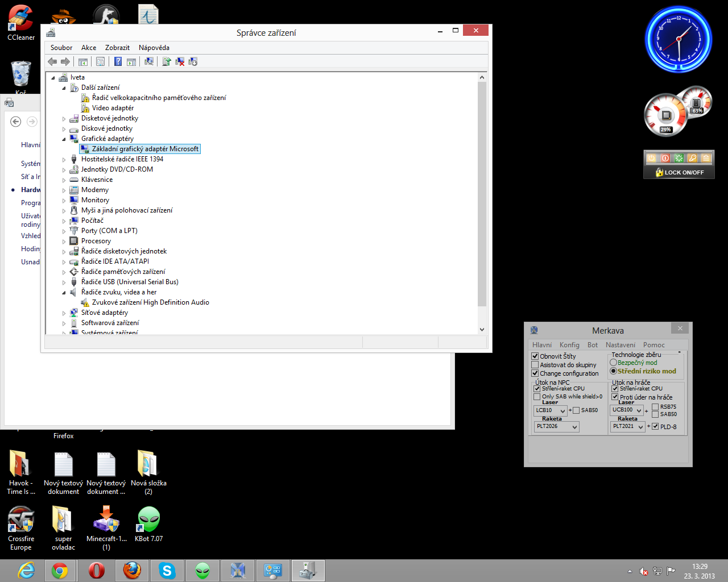
Task: Collapse the Grafické adaptéry tree node
Action: [x=64, y=139]
